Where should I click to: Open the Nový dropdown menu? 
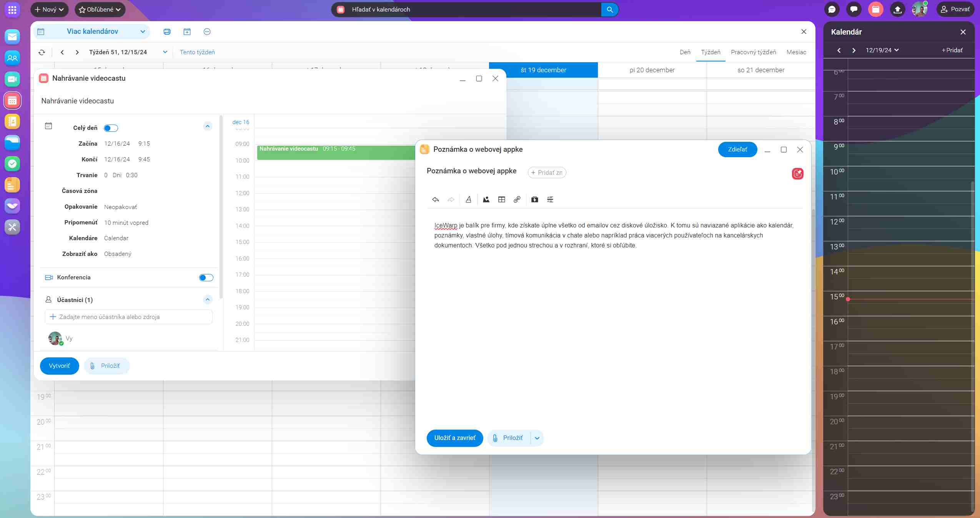50,10
